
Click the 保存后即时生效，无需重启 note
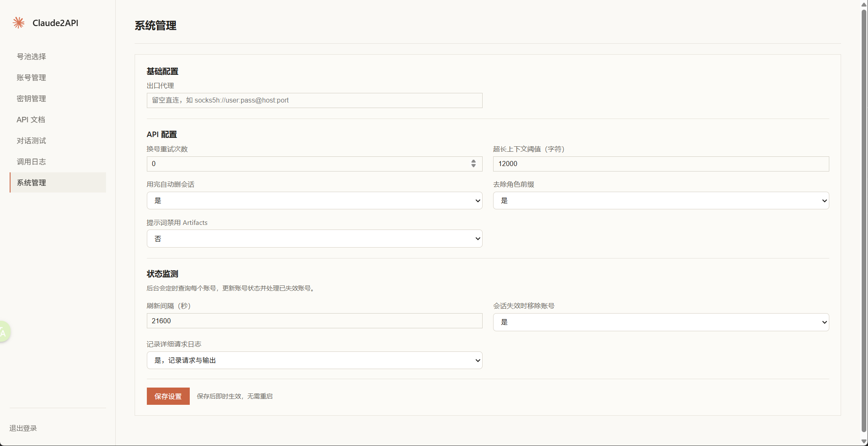click(x=235, y=396)
